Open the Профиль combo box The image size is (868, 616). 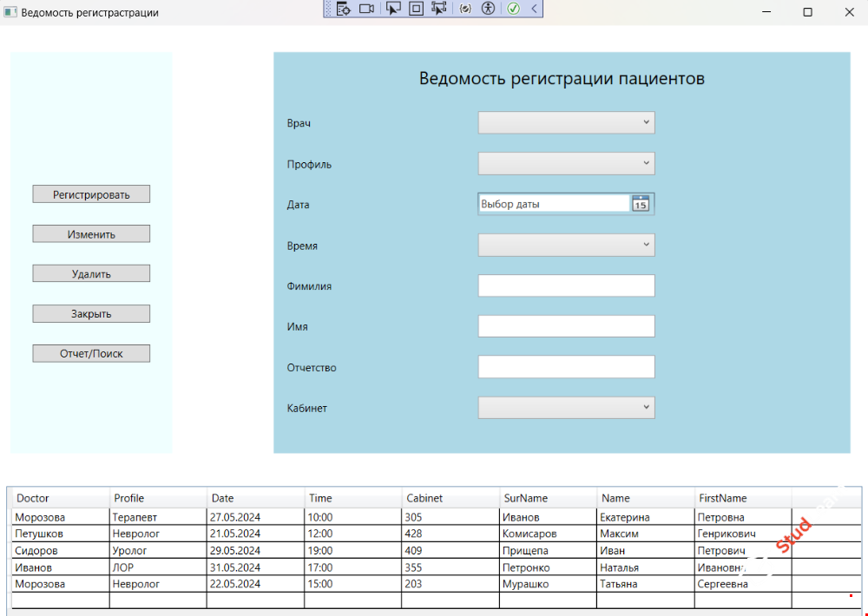click(x=566, y=164)
